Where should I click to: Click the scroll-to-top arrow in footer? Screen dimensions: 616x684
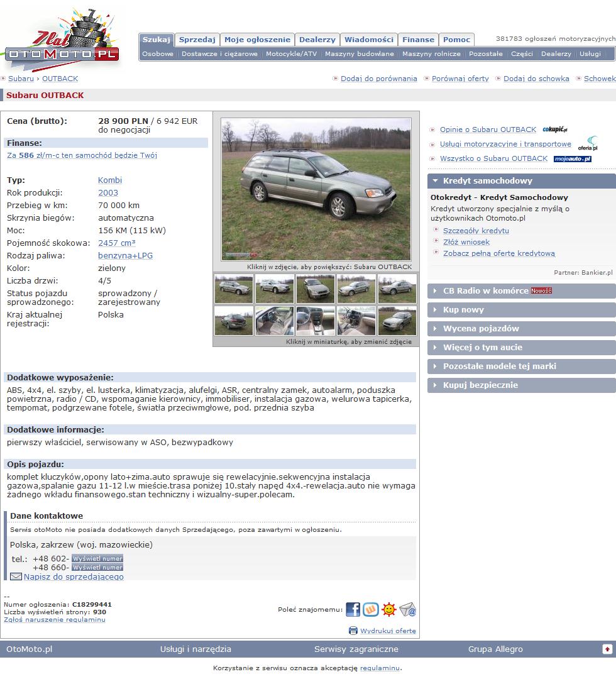tap(607, 649)
